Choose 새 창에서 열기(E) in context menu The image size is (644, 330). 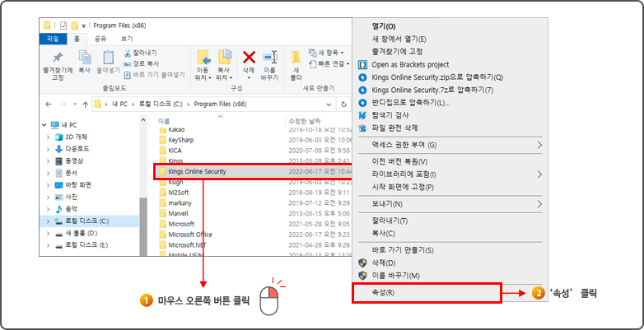point(399,39)
